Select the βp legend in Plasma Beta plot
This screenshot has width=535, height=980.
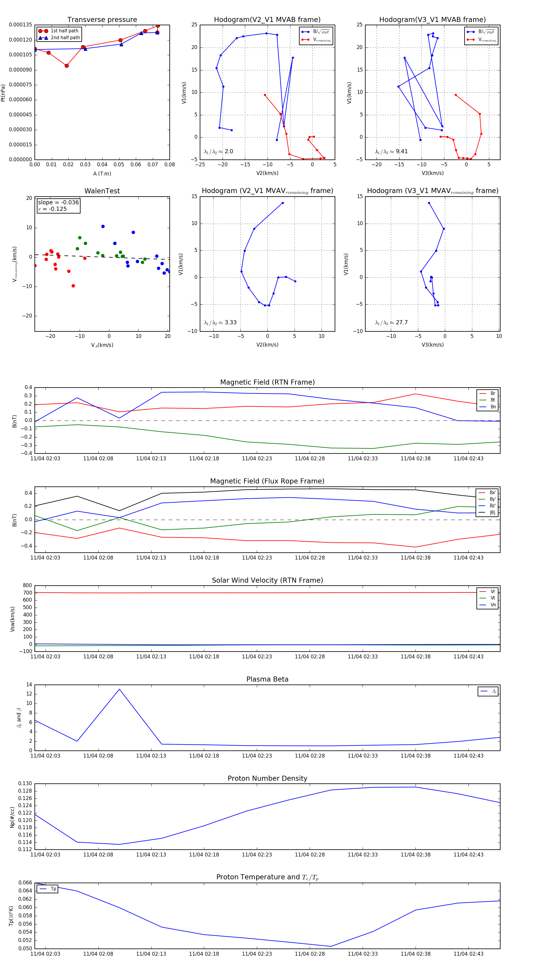click(488, 691)
